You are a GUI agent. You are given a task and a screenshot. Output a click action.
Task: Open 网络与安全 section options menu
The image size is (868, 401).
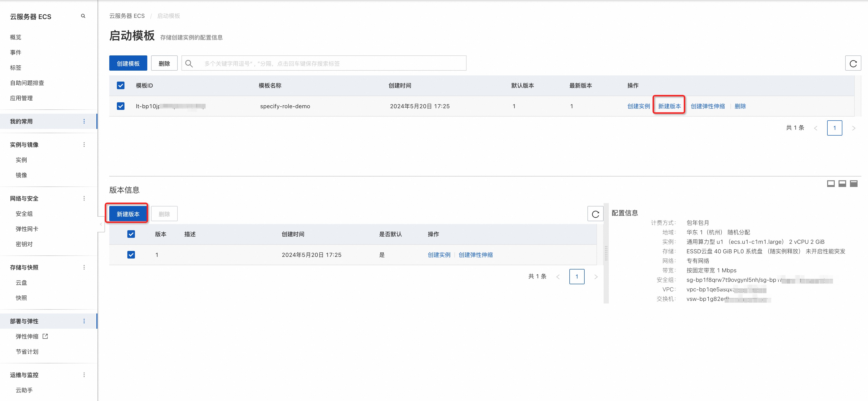(x=84, y=198)
